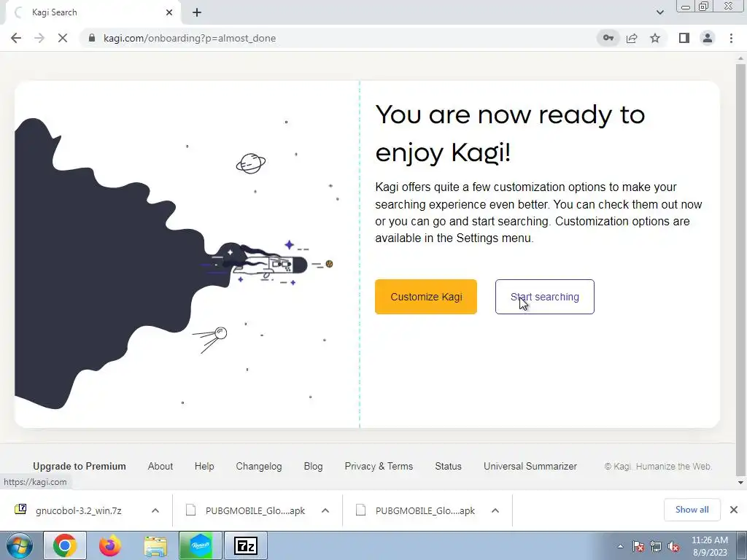Viewport: 747px width, 560px height.
Task: Stop loading the page with the X button
Action: [x=63, y=38]
